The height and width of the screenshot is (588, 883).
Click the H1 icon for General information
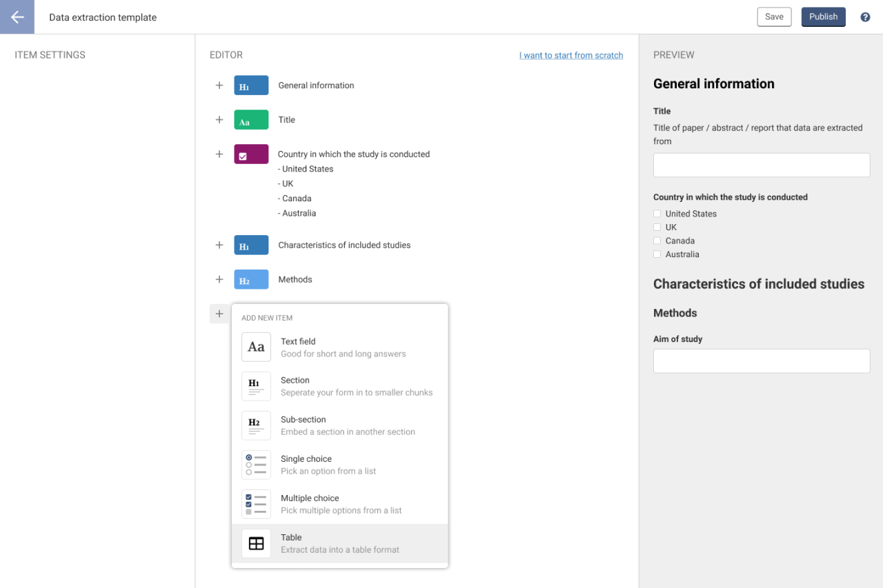tap(251, 85)
